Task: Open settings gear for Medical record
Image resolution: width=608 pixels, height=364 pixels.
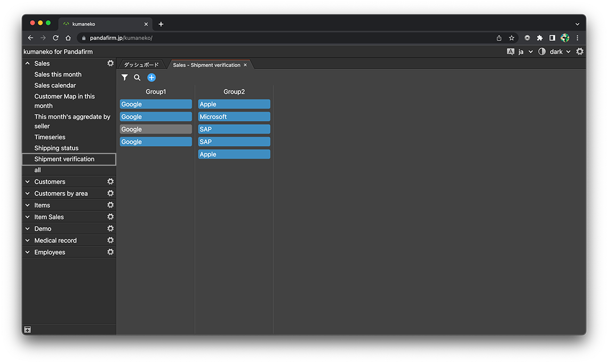Action: [110, 240]
